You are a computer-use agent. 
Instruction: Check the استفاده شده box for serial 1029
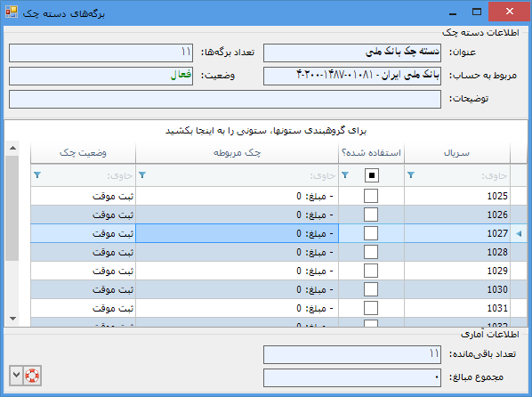[371, 271]
